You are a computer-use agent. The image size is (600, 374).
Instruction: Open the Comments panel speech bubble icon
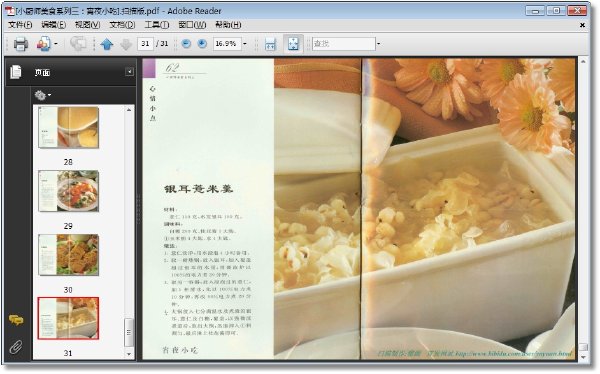[x=16, y=320]
